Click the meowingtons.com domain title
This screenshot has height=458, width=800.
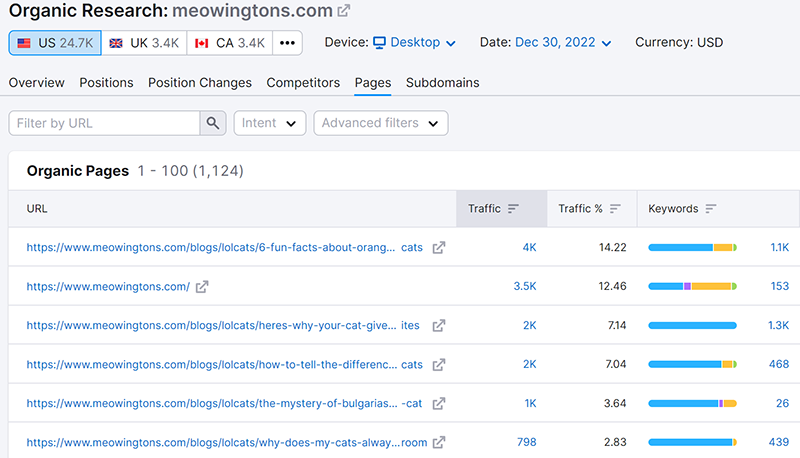(252, 11)
